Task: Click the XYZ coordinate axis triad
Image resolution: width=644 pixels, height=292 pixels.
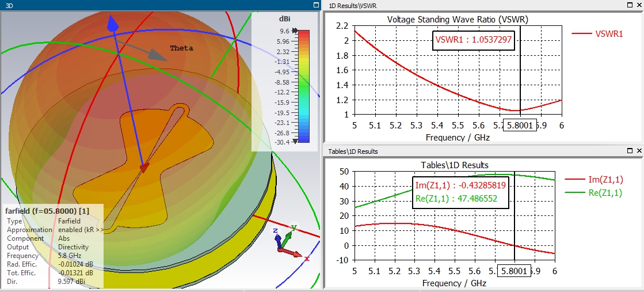Action: point(291,243)
